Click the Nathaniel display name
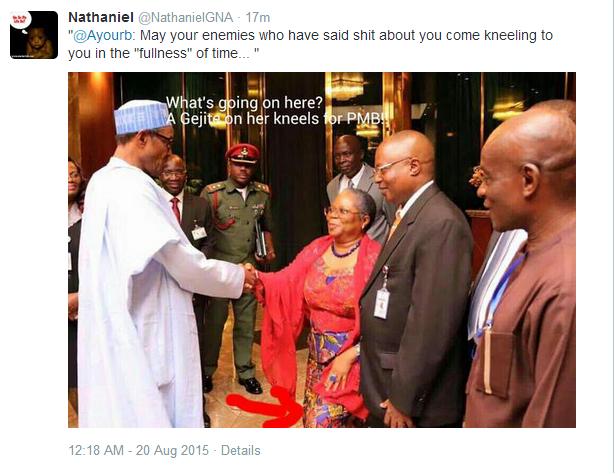This screenshot has height=474, width=615. click(101, 17)
